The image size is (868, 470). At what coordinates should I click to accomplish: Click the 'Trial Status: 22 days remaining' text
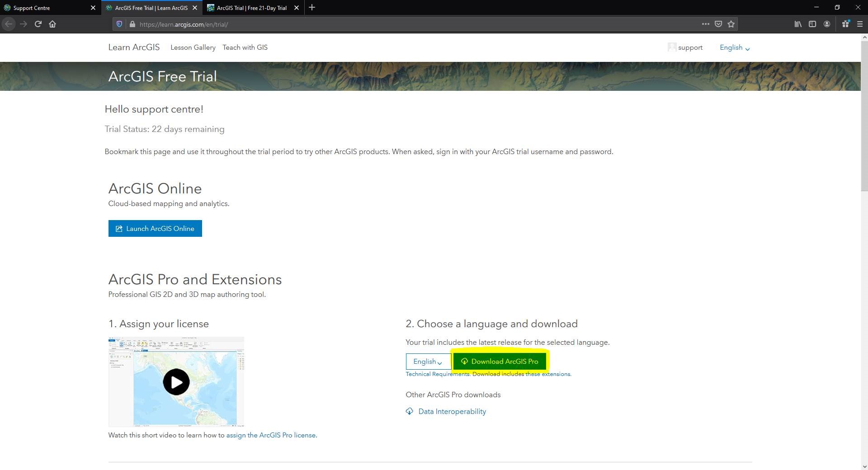pos(165,129)
